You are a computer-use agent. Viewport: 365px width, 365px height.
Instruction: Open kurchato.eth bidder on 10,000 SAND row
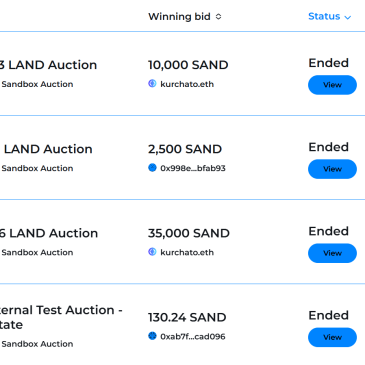pos(187,84)
